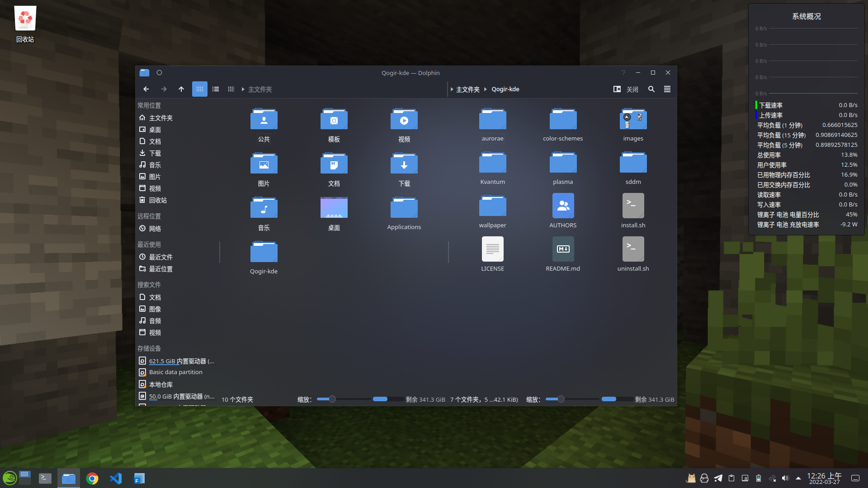868x488 pixels.
Task: Select the 桌面 folder thumbnail
Action: tap(334, 207)
